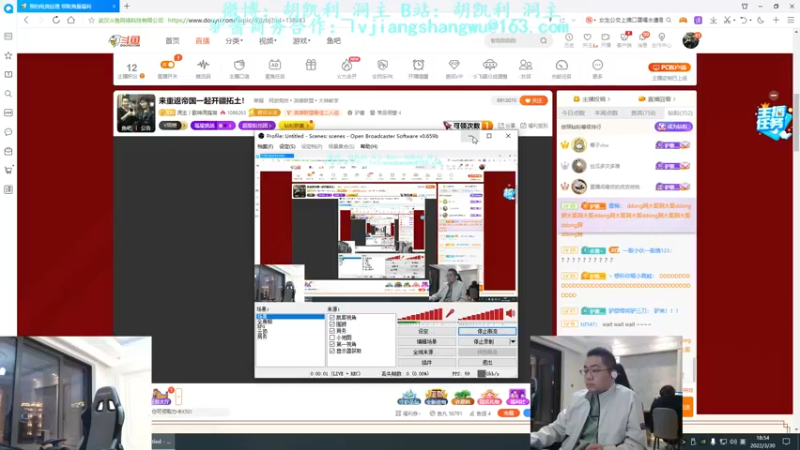Adjust the OBS desktop audio volume meter
The height and width of the screenshot is (450, 800).
pyautogui.click(x=481, y=314)
